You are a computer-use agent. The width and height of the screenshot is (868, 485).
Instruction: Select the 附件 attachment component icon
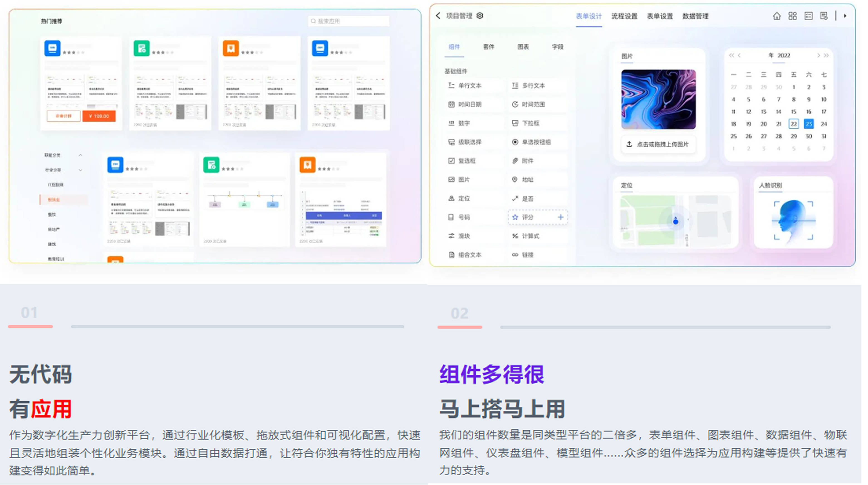515,161
